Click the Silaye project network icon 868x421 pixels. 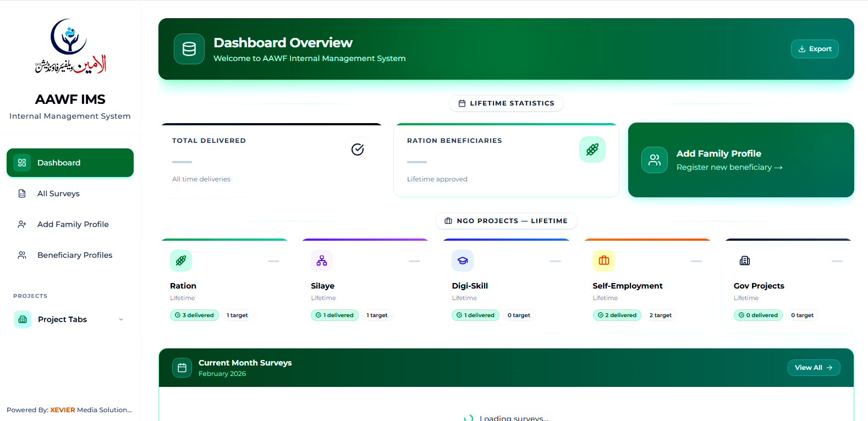coord(322,261)
